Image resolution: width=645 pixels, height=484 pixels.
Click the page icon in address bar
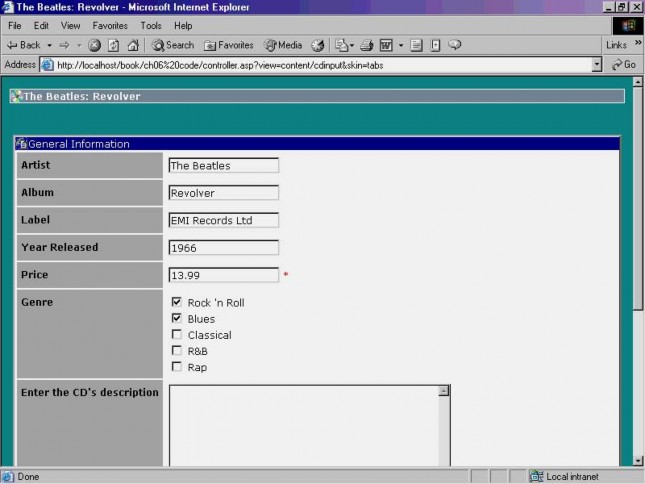coord(48,65)
